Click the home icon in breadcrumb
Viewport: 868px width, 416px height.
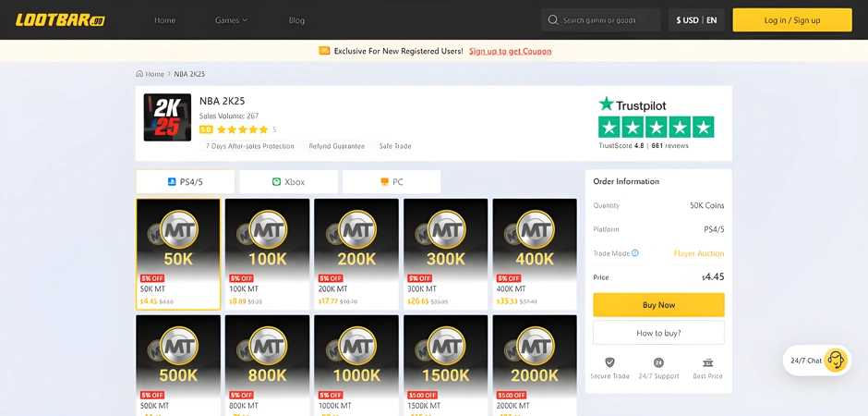coord(139,74)
